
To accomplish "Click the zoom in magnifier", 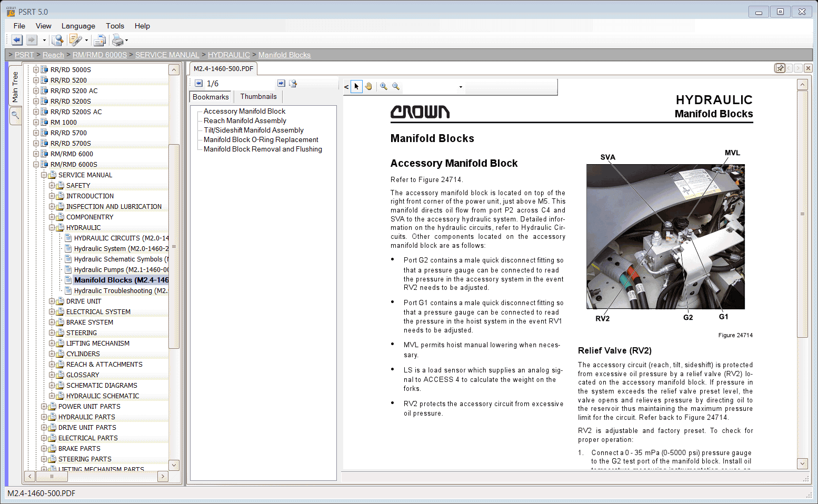I will [384, 86].
